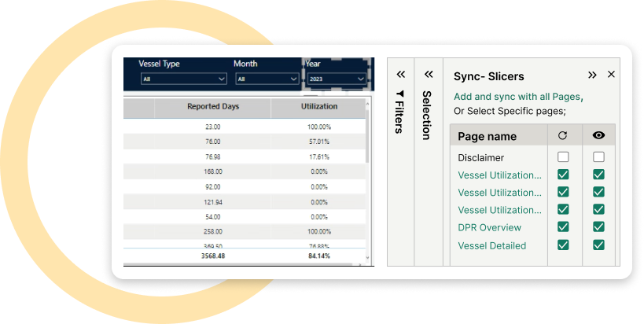The width and height of the screenshot is (644, 324).
Task: Uncheck sync for DPR Overview
Action: (563, 227)
